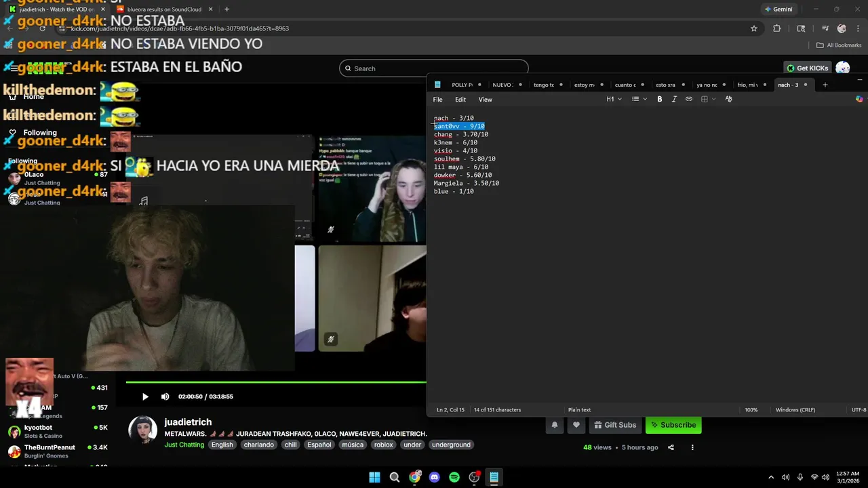868x488 pixels.
Task: Click the 'charlando' tag
Action: coord(259,445)
